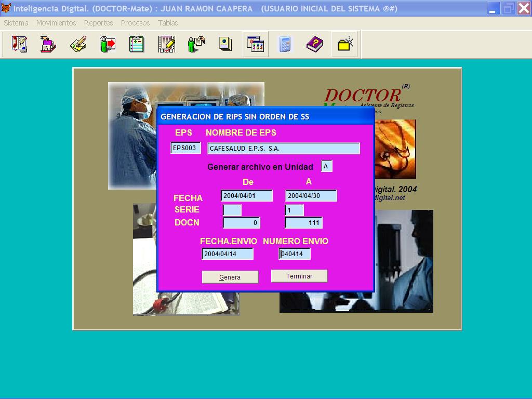Click the empty SERIE De field

[232, 210]
